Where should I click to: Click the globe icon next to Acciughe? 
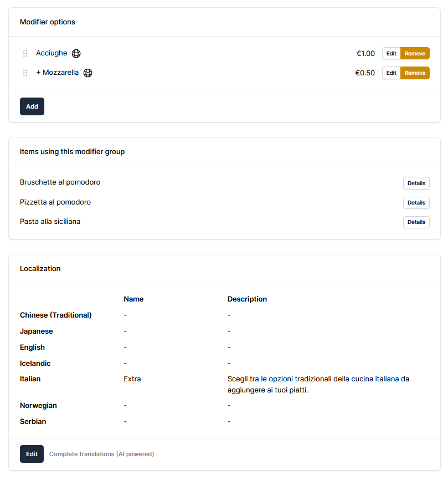[76, 54]
